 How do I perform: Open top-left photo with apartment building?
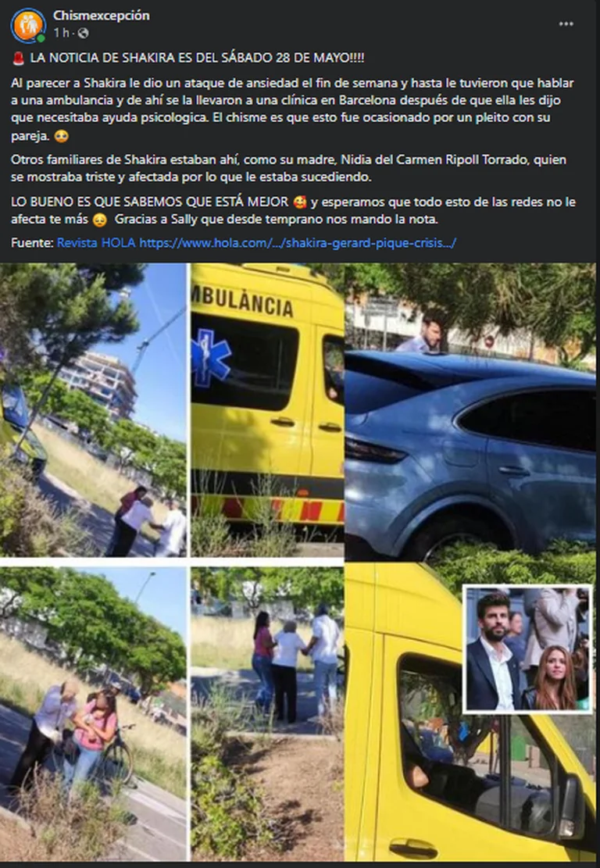[x=93, y=410]
